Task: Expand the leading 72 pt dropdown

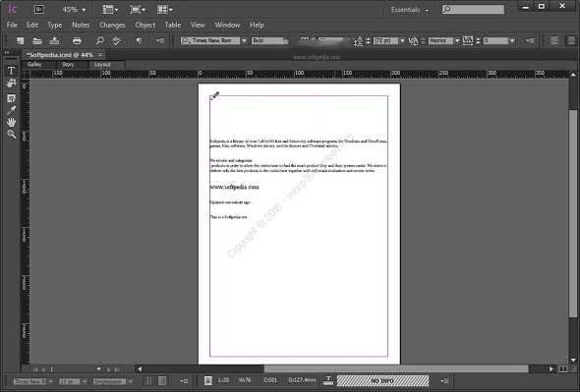Action: (x=402, y=40)
